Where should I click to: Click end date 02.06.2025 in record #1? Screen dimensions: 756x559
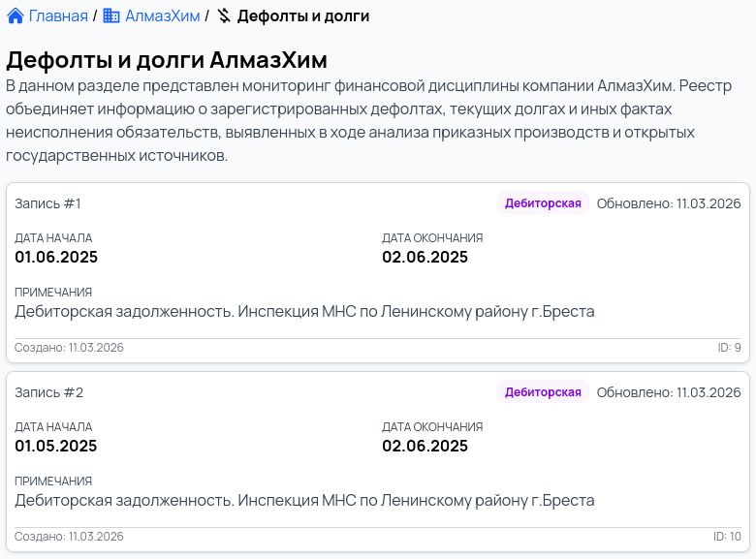pyautogui.click(x=425, y=258)
